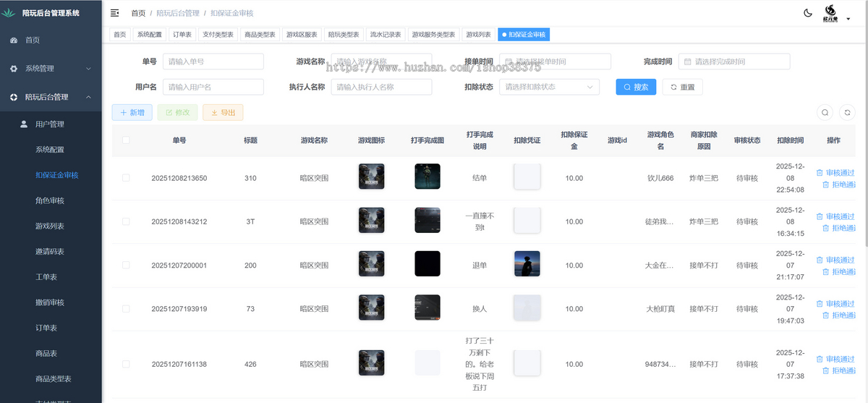Click 首页 breadcrumb link
Screen dimensions: 868x403
coord(138,13)
